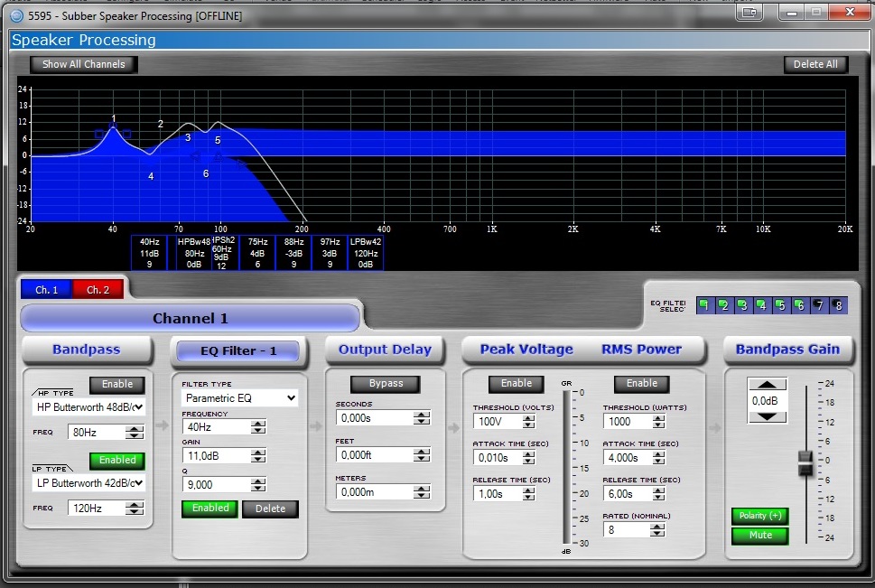The width and height of the screenshot is (875, 588).
Task: Click the Peak Voltage threshold input field
Action: point(496,422)
